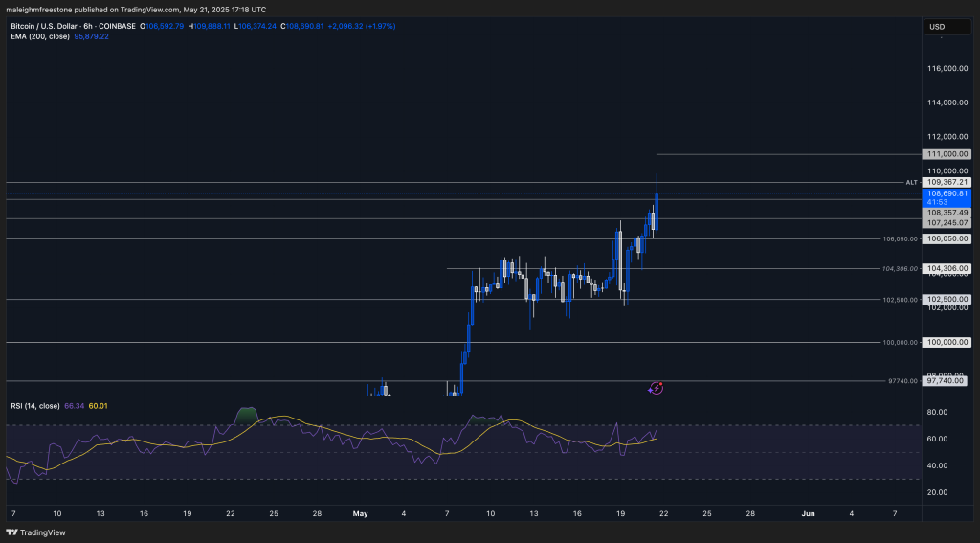Image resolution: width=980 pixels, height=543 pixels.
Task: Open the USD currency selector
Action: [937, 26]
